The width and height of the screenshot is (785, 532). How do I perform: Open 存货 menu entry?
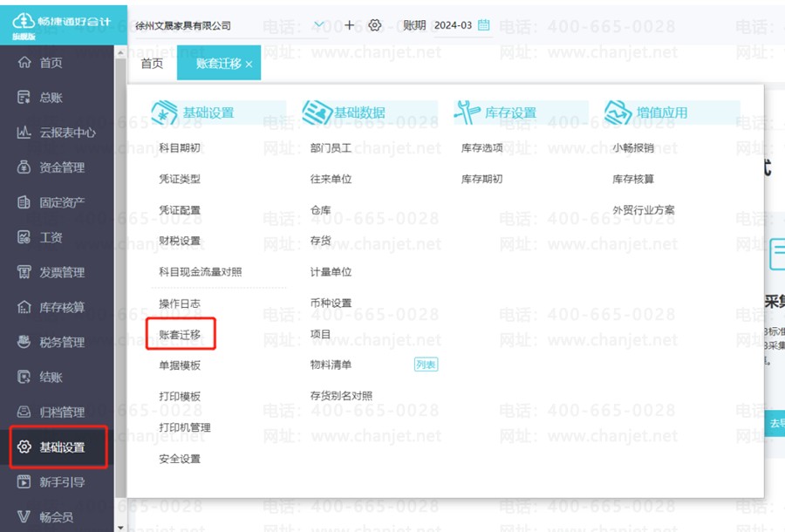(320, 241)
